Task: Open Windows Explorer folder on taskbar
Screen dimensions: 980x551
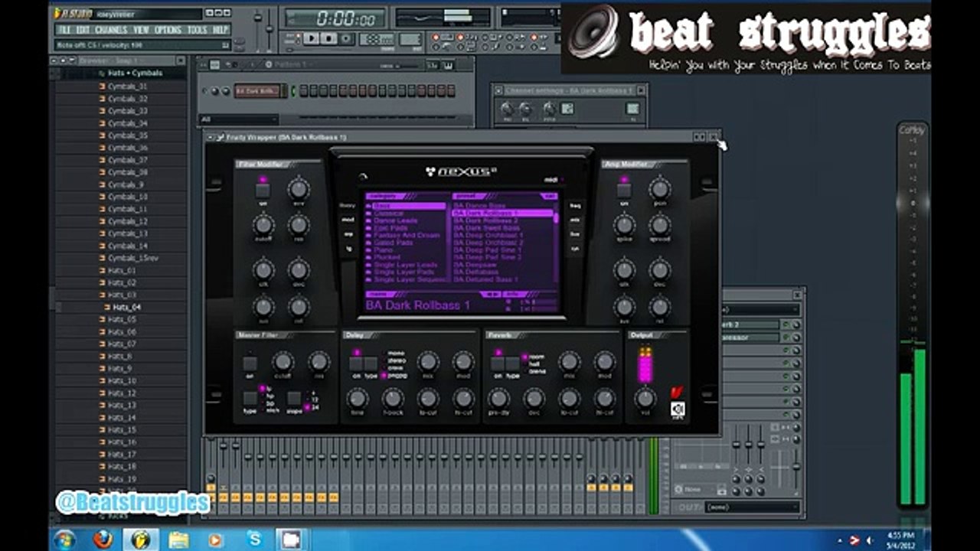Action: pos(178,540)
